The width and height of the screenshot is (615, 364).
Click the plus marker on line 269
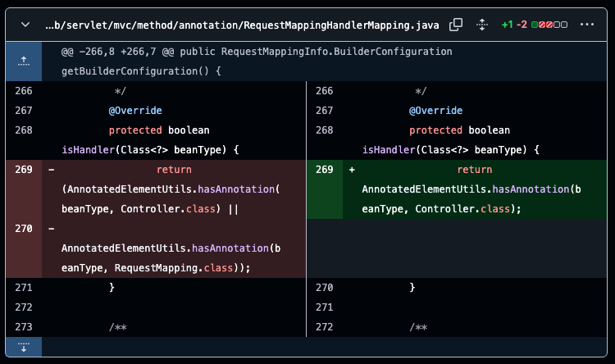pyautogui.click(x=352, y=170)
